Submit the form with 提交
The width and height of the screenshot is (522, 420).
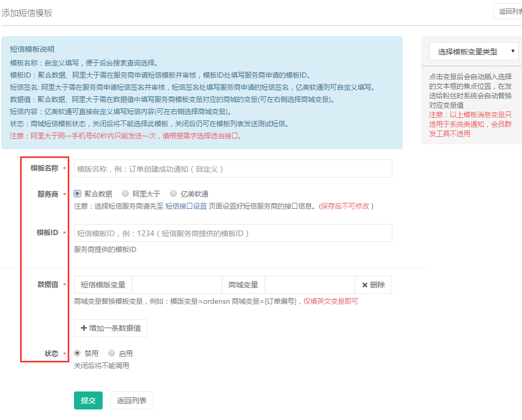click(x=88, y=400)
